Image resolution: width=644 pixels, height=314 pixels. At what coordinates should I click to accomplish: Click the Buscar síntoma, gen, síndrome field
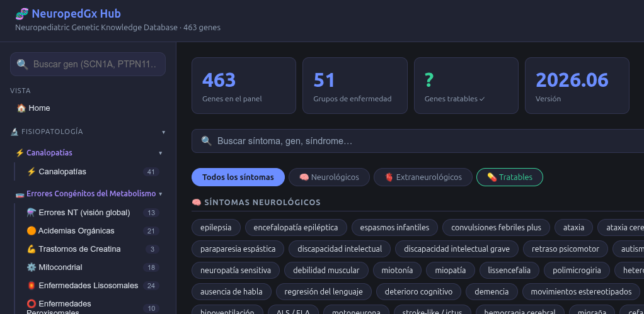click(418, 141)
